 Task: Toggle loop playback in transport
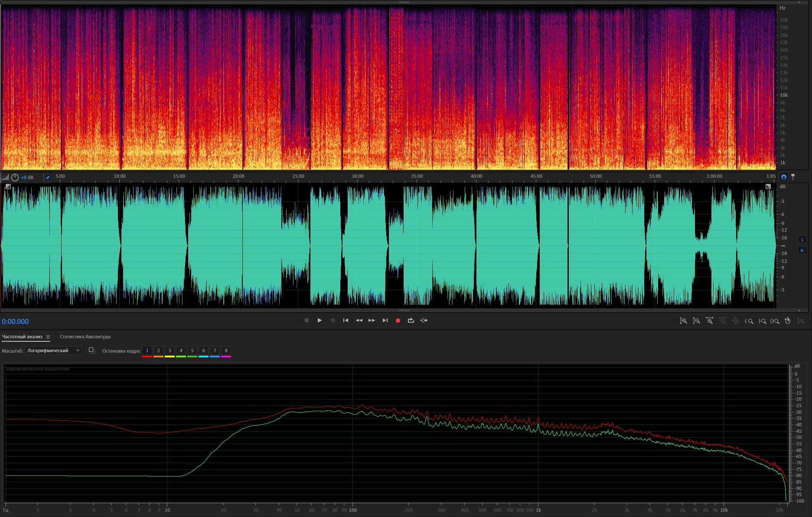click(411, 321)
